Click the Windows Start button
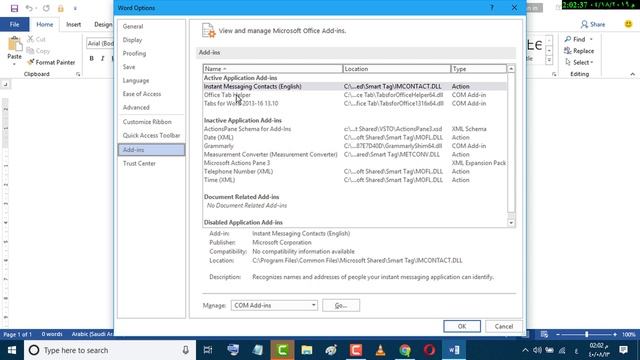 click(12, 350)
